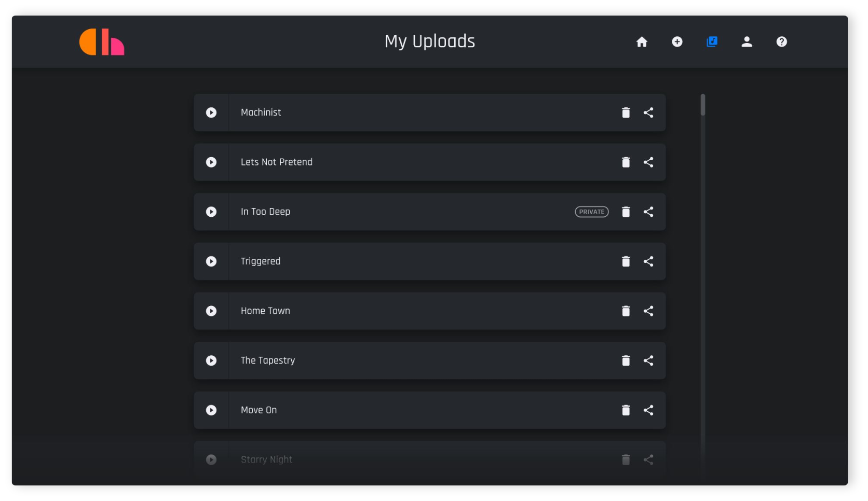Share the Move On track
Screen dimensions: 868x501
click(x=648, y=410)
